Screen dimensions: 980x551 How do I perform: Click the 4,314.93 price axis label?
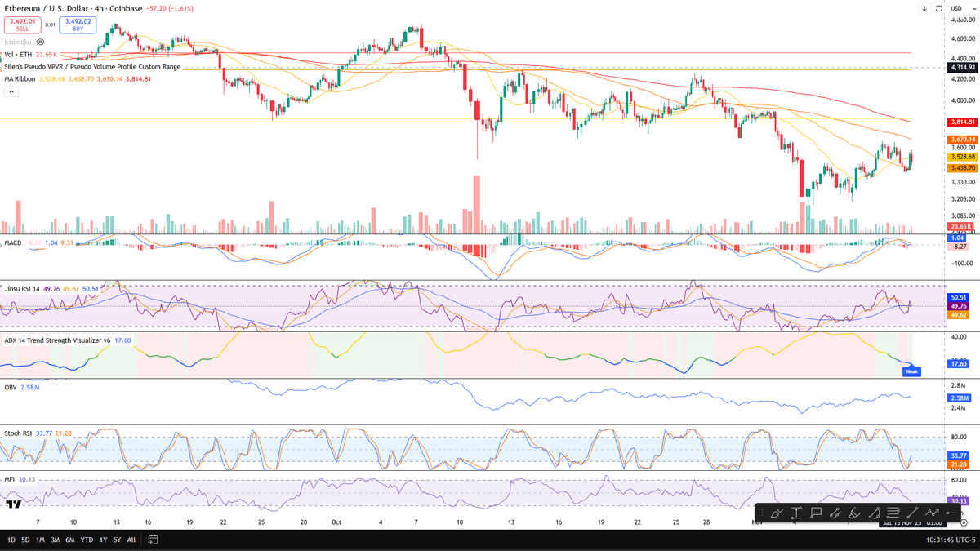pyautogui.click(x=963, y=67)
